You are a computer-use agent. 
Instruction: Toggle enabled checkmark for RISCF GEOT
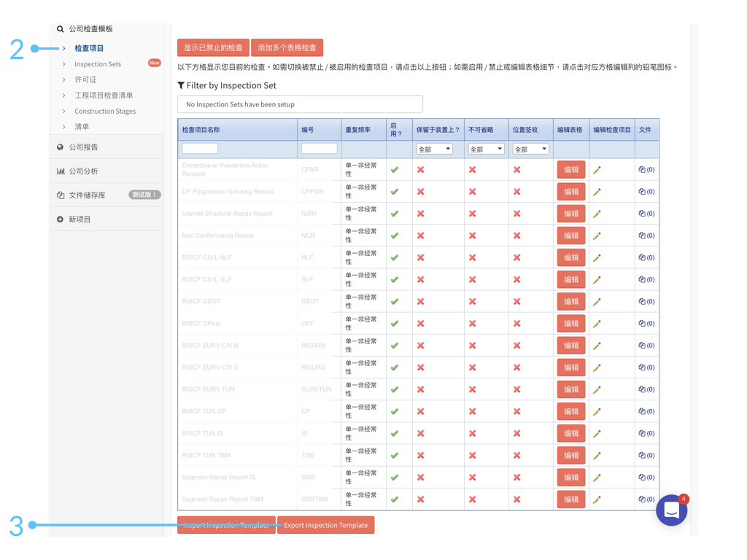395,301
